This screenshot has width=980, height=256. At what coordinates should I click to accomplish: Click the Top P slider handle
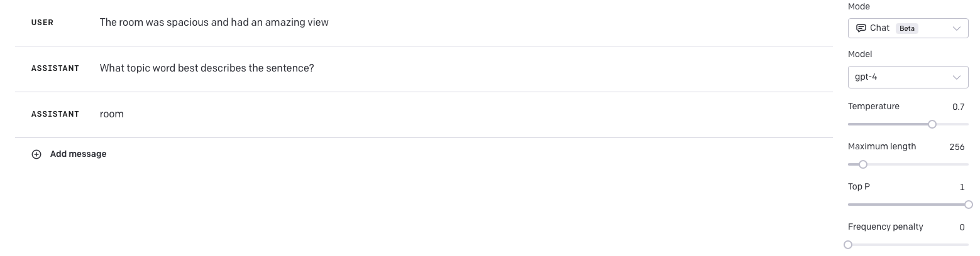pos(968,205)
